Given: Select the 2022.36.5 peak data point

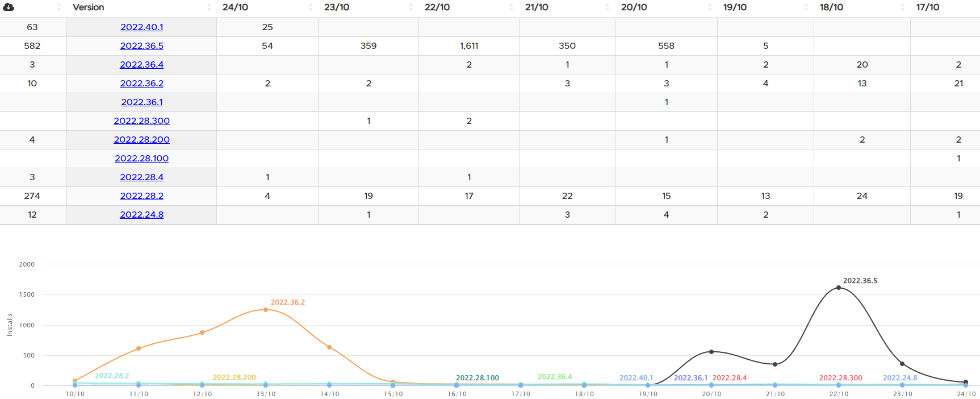Looking at the screenshot, I should (839, 288).
